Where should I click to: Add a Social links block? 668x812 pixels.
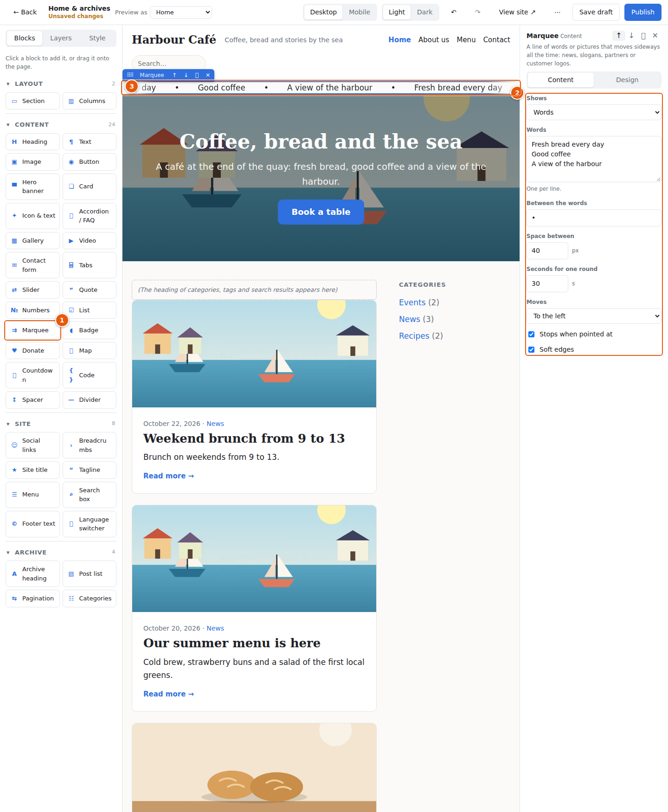[33, 445]
